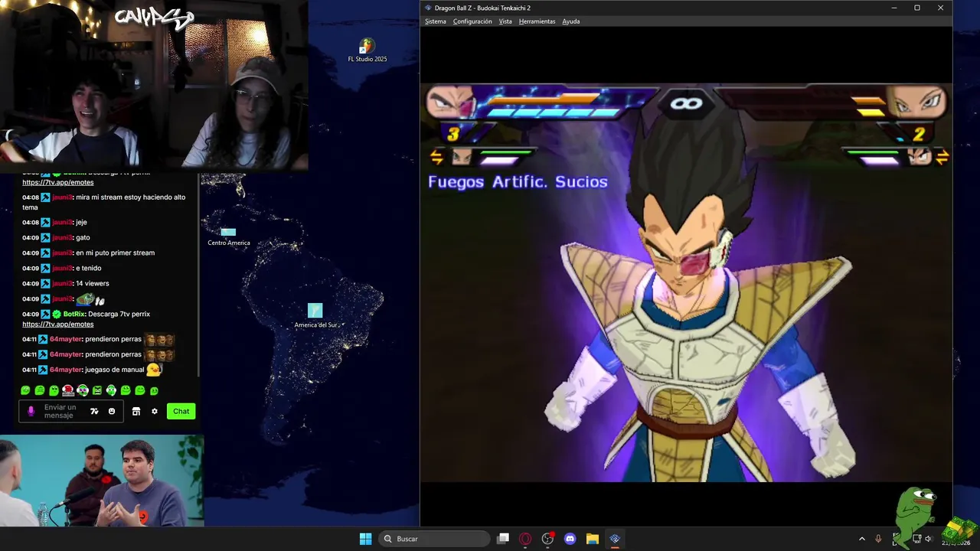Click the microphone icon in system tray
The width and height of the screenshot is (980, 551).
878,539
